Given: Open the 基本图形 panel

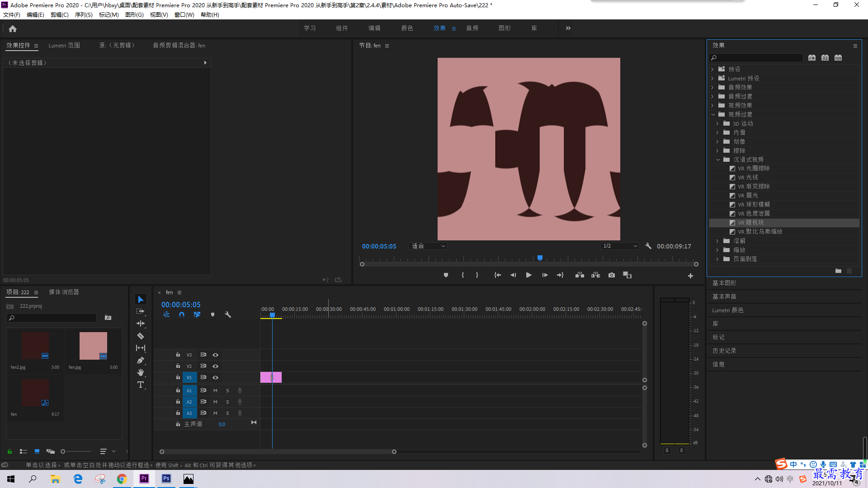Looking at the screenshot, I should click(x=724, y=283).
